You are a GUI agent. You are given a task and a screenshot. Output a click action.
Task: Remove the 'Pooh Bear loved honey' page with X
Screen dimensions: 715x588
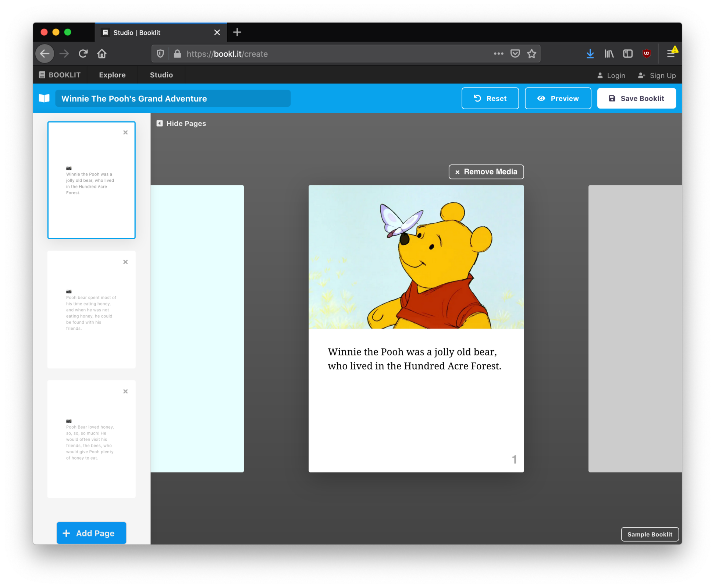pyautogui.click(x=125, y=392)
